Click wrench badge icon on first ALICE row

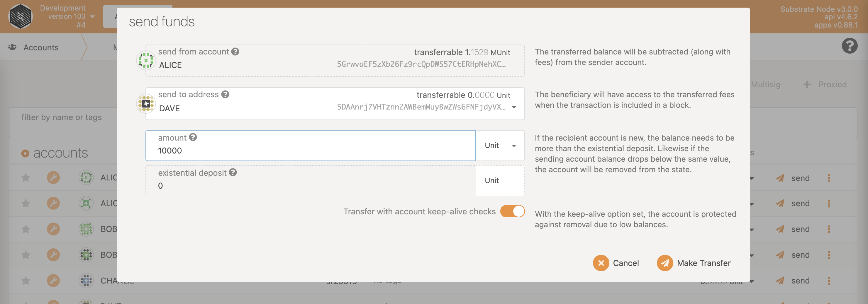[x=53, y=177]
